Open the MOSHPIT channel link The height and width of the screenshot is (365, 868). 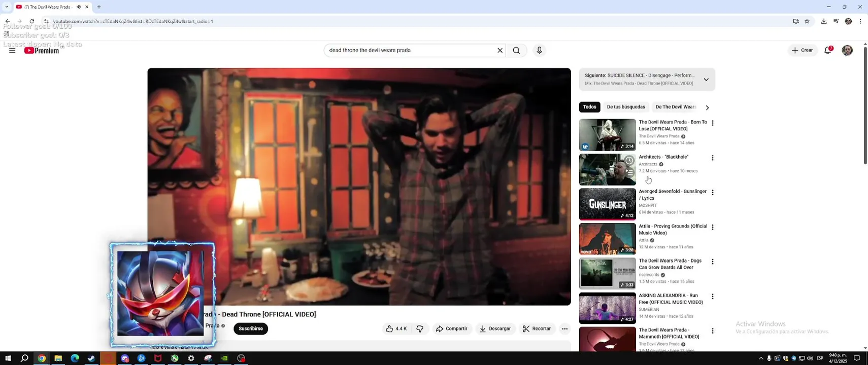[648, 205]
